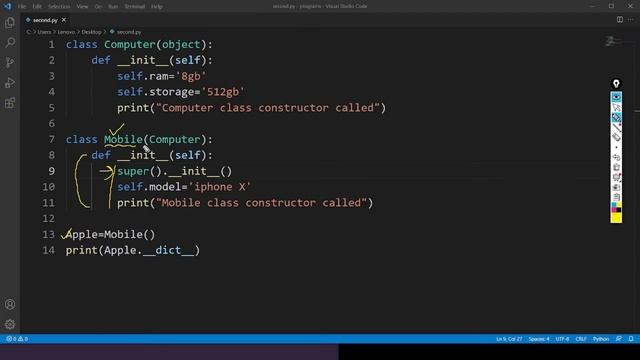Open the Explorer view in activity bar
640x360 pixels.
pos(10,22)
